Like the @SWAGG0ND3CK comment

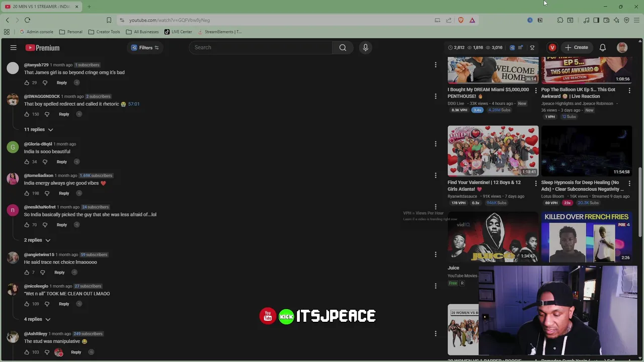(27, 114)
